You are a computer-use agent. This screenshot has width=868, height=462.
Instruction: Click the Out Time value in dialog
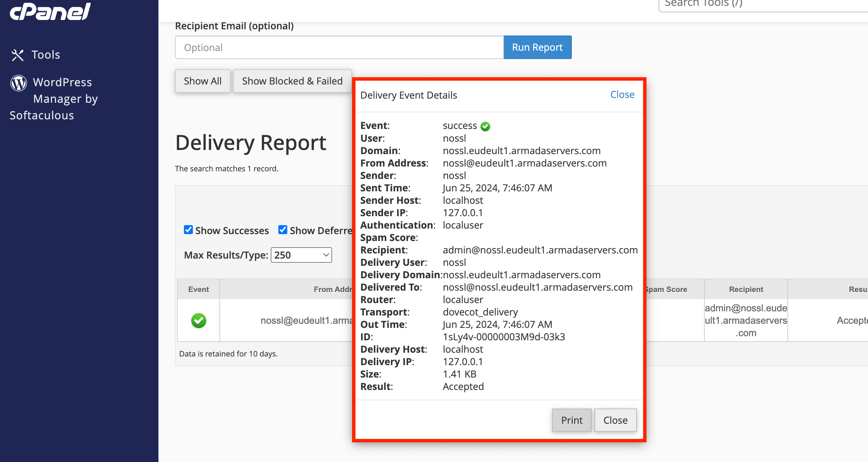tap(497, 324)
